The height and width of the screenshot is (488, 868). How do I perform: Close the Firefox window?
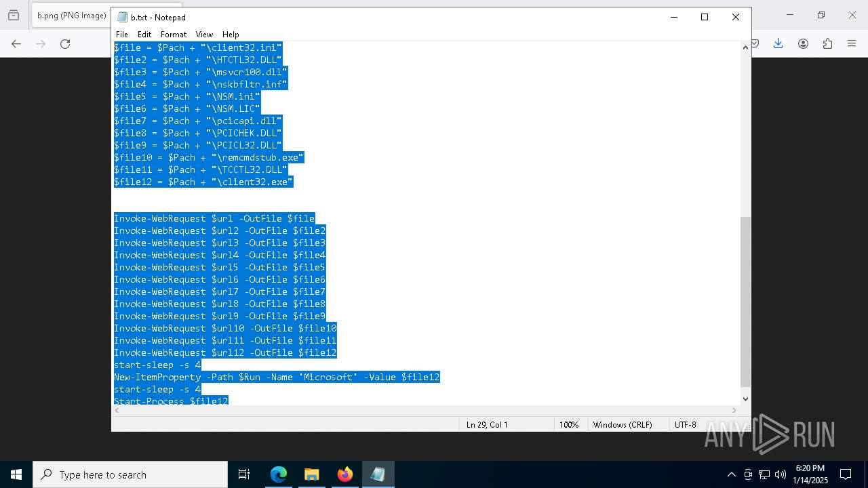[x=852, y=15]
